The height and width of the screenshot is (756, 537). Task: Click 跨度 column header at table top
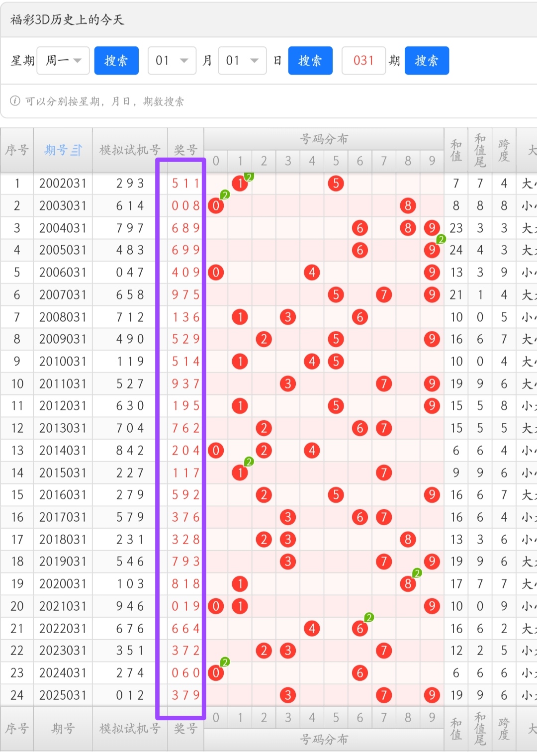point(504,150)
